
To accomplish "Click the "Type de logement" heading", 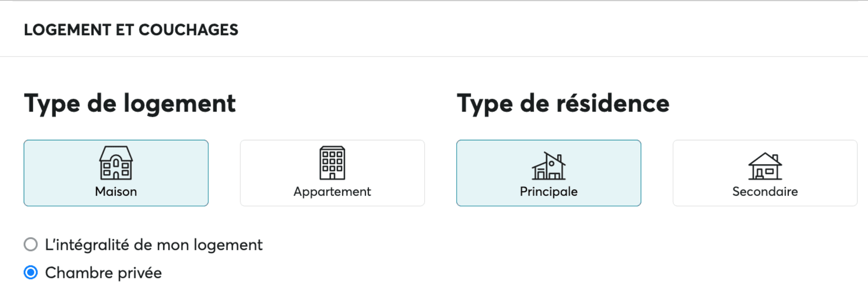I will 130,103.
